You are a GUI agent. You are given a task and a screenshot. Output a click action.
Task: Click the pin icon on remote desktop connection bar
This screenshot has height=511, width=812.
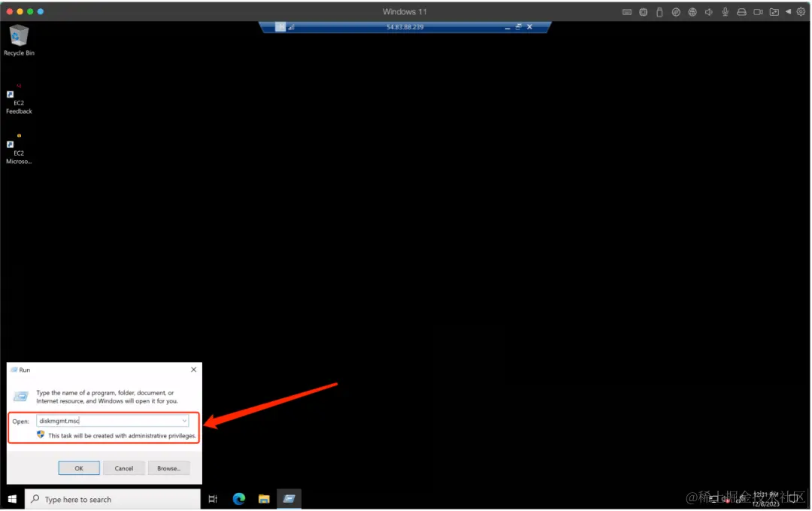point(280,27)
